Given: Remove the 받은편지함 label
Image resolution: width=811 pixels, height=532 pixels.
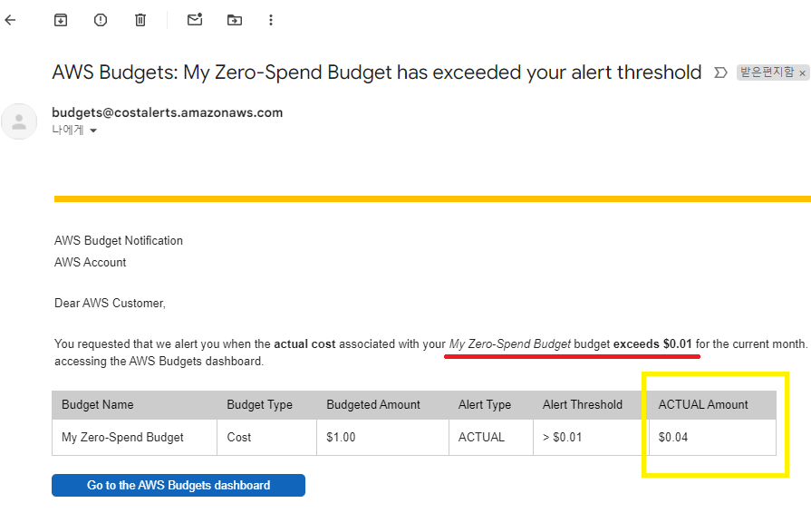Looking at the screenshot, I should pos(802,73).
